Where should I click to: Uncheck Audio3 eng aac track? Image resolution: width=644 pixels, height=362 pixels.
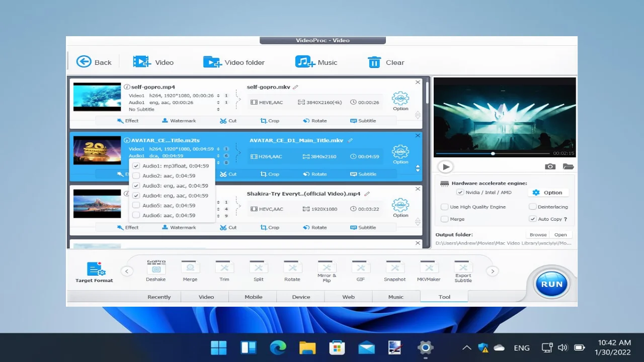(136, 186)
